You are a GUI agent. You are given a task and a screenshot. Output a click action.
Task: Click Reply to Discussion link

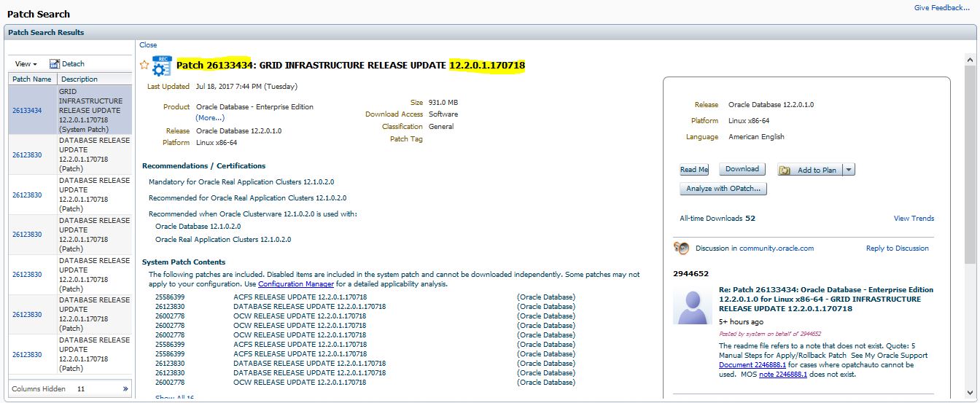pyautogui.click(x=897, y=249)
